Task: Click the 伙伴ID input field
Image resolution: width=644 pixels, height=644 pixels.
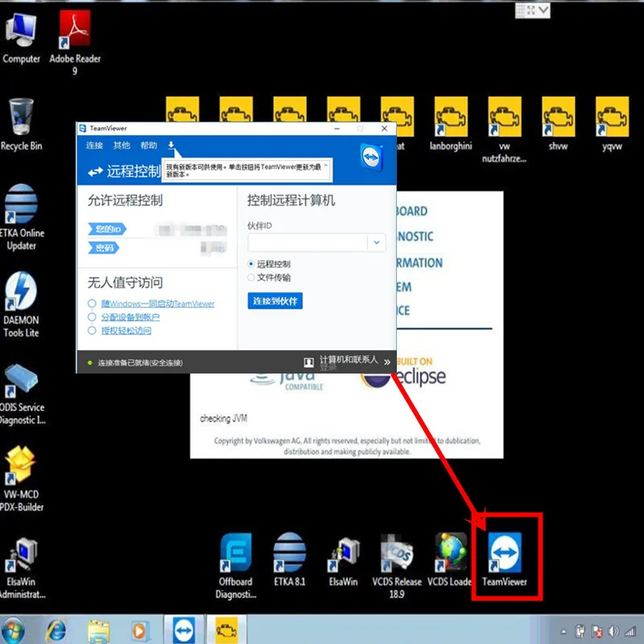Action: [308, 242]
